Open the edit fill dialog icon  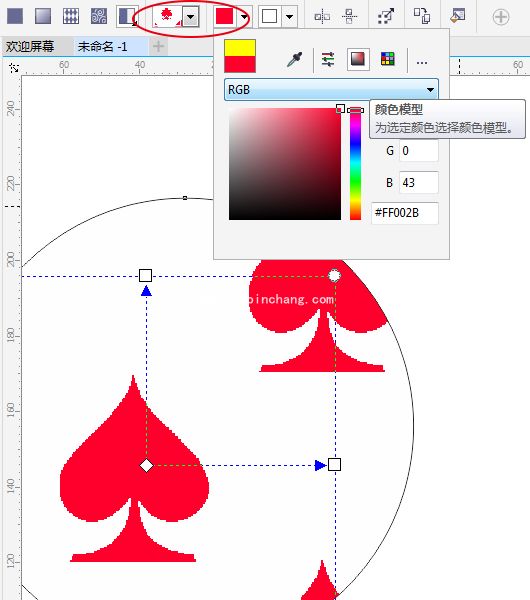click(458, 16)
